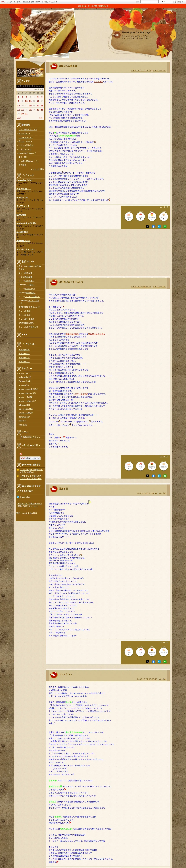Share 父親たちの星条旗 post on Facebook
The height and width of the screenshot is (868, 186).
pos(153,226)
